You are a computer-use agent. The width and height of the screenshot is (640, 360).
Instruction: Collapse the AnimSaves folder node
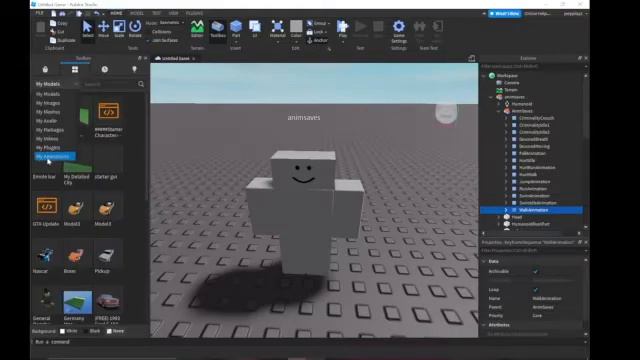pos(499,111)
